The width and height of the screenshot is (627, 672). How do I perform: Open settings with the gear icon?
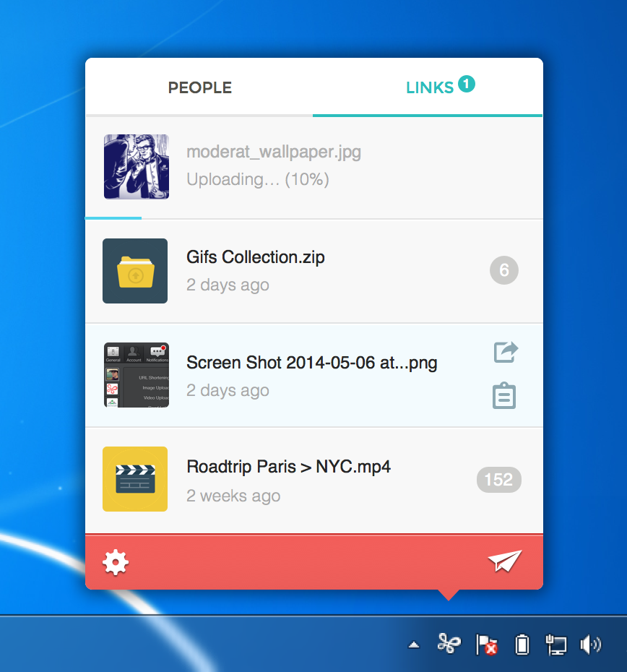[x=116, y=562]
